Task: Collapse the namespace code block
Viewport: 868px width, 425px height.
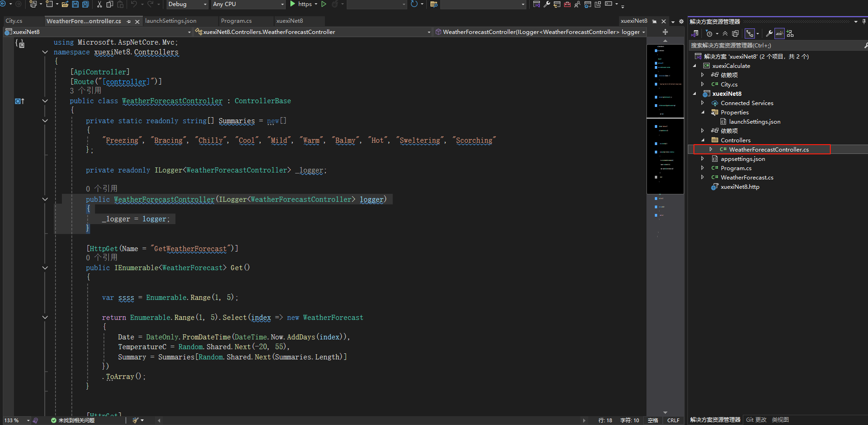Action: pos(45,52)
